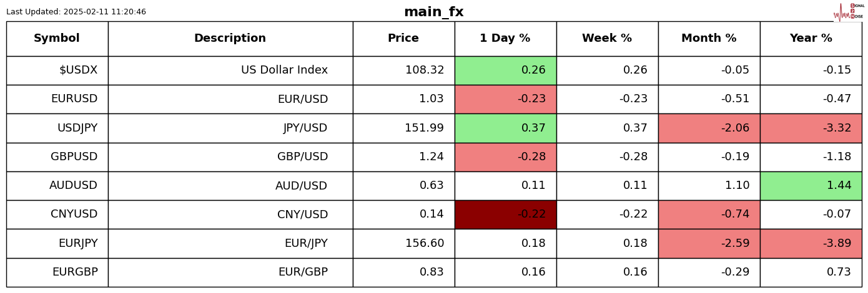This screenshot has width=868, height=293.
Task: Click the dark red CNYUSD 1 Day cell
Action: 505,214
